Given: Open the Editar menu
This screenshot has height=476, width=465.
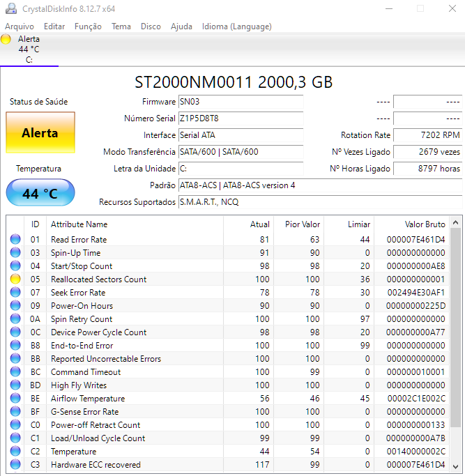Looking at the screenshot, I should coord(54,26).
